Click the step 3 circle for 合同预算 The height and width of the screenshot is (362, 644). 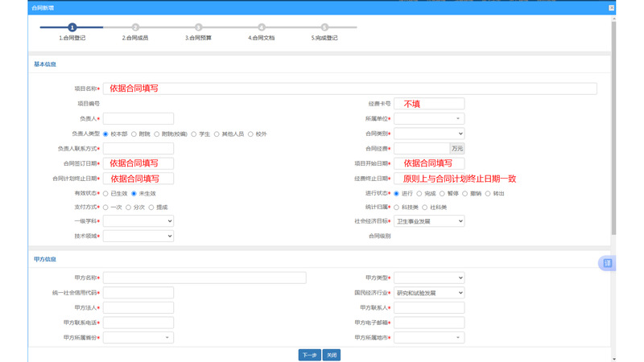198,27
